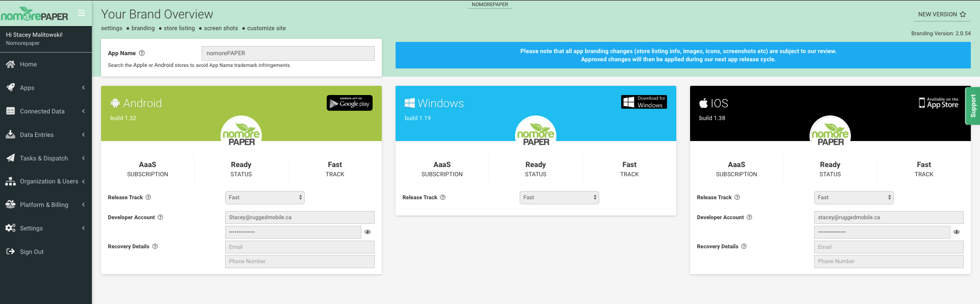
Task: Open the Windows Release Track dropdown
Action: click(x=559, y=198)
